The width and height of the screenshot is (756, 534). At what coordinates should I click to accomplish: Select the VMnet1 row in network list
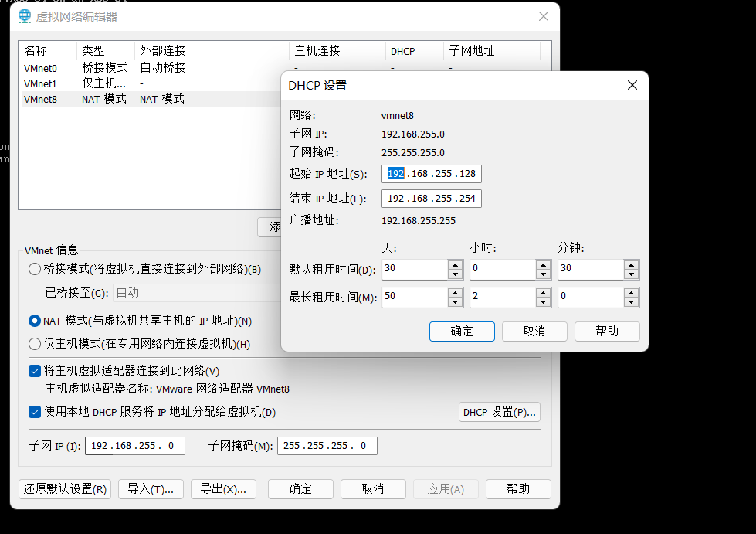151,83
